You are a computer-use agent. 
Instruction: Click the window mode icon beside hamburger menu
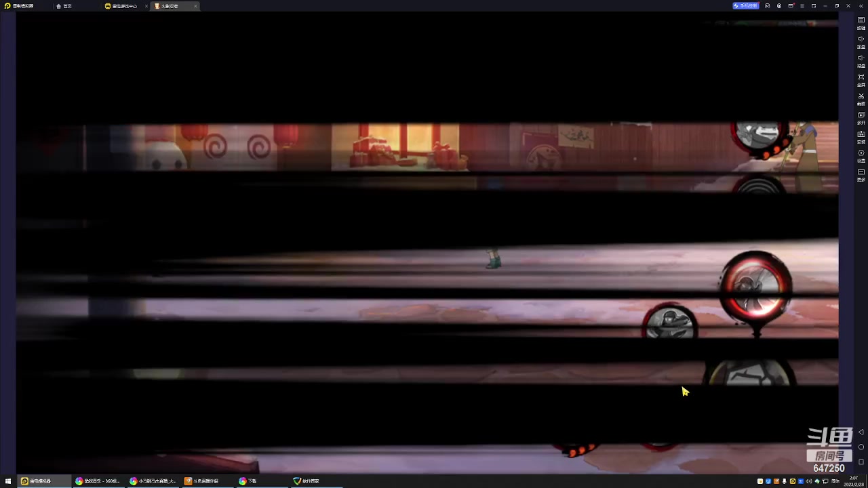point(814,5)
